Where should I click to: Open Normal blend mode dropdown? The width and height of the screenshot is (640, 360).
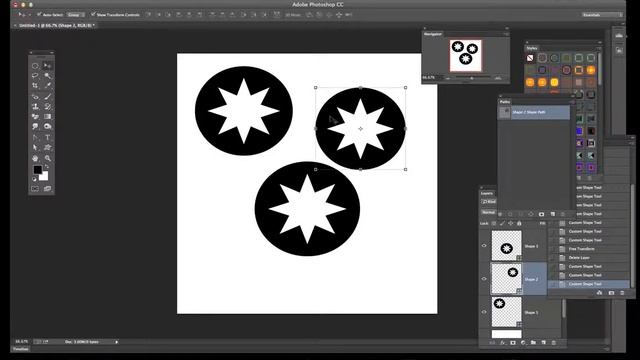(488, 212)
